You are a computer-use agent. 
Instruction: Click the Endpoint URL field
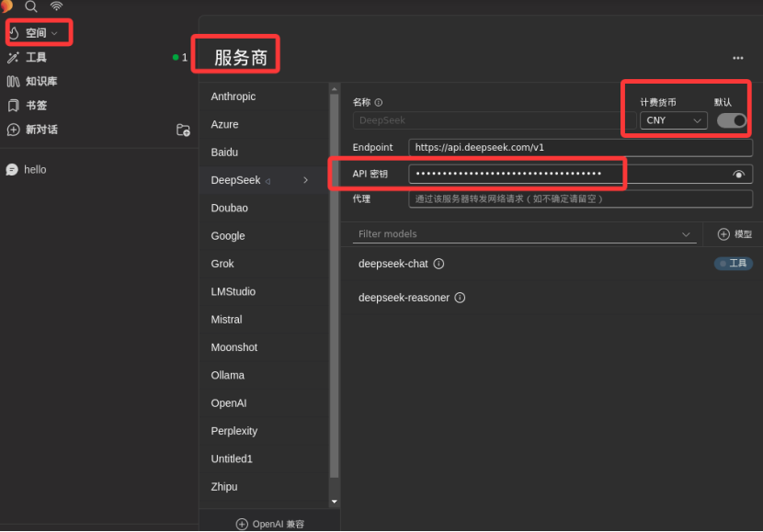[580, 147]
